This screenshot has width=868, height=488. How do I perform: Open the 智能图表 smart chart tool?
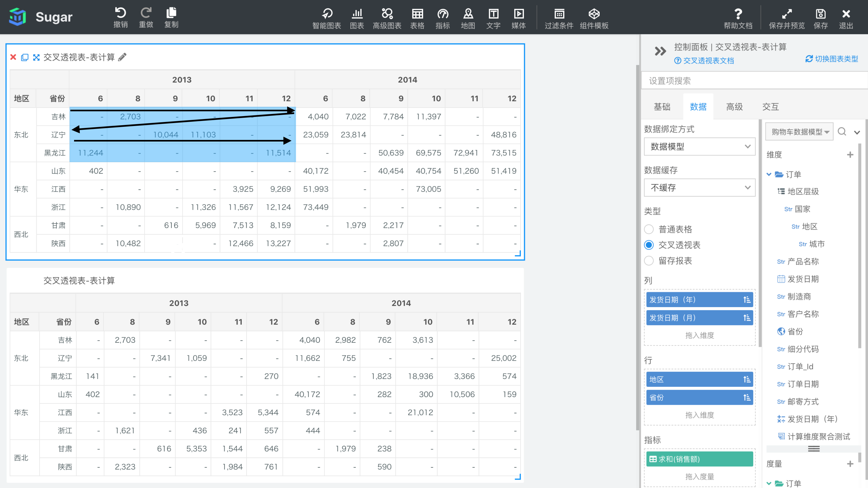pyautogui.click(x=327, y=18)
